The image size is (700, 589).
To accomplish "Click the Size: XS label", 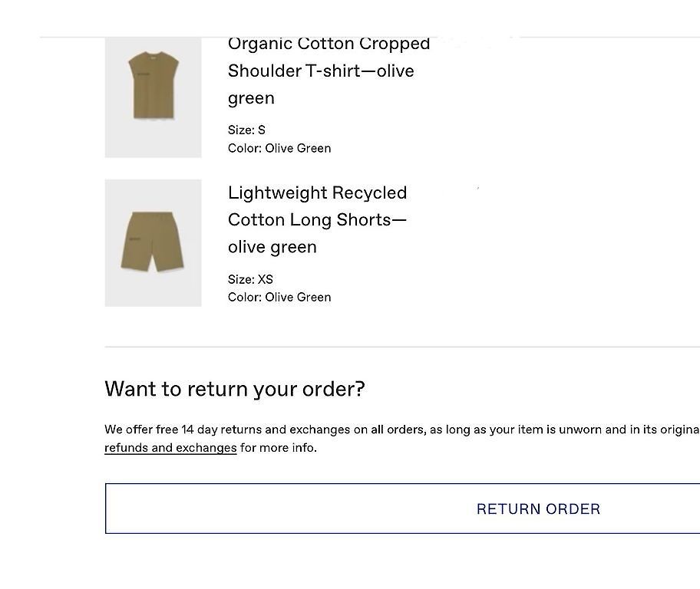I will (250, 279).
